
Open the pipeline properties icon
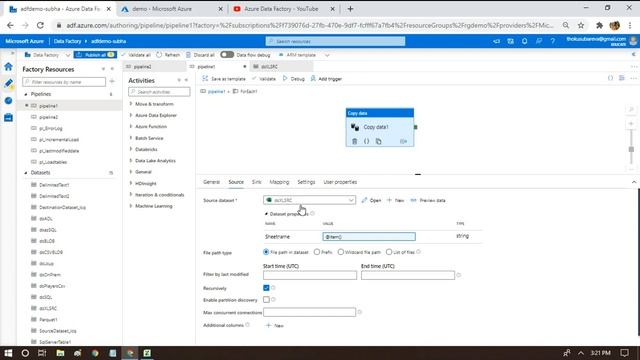pos(622,78)
